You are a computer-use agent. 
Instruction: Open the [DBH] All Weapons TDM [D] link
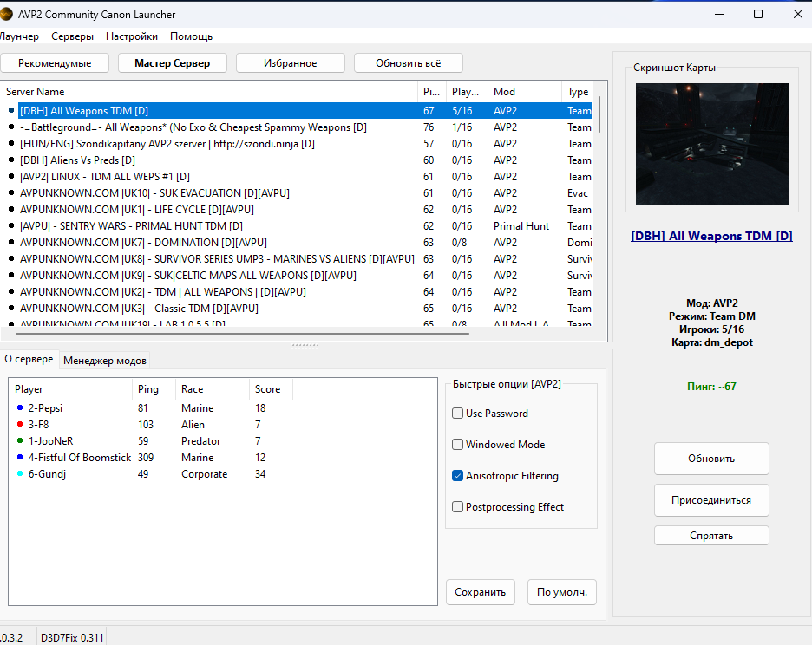pos(711,236)
